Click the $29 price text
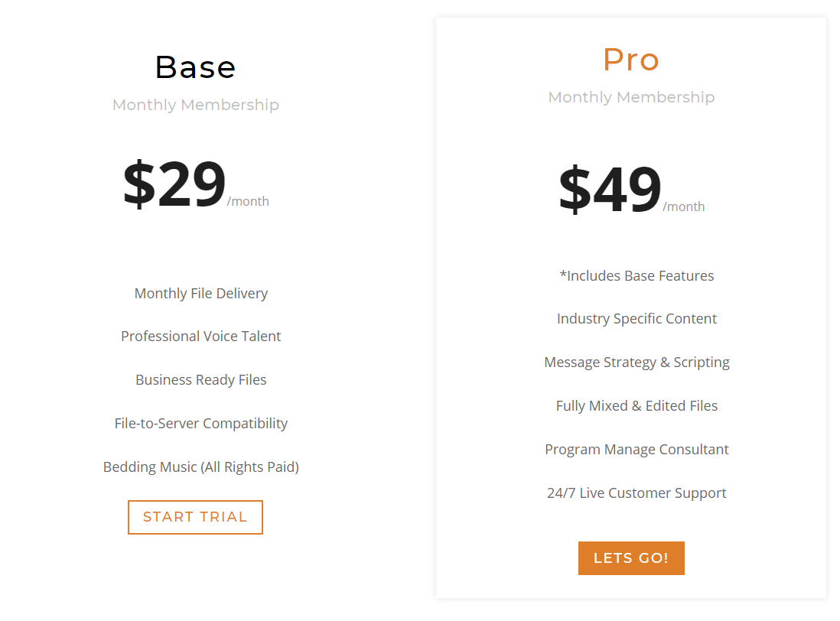Image resolution: width=840 pixels, height=621 pixels. (x=174, y=184)
